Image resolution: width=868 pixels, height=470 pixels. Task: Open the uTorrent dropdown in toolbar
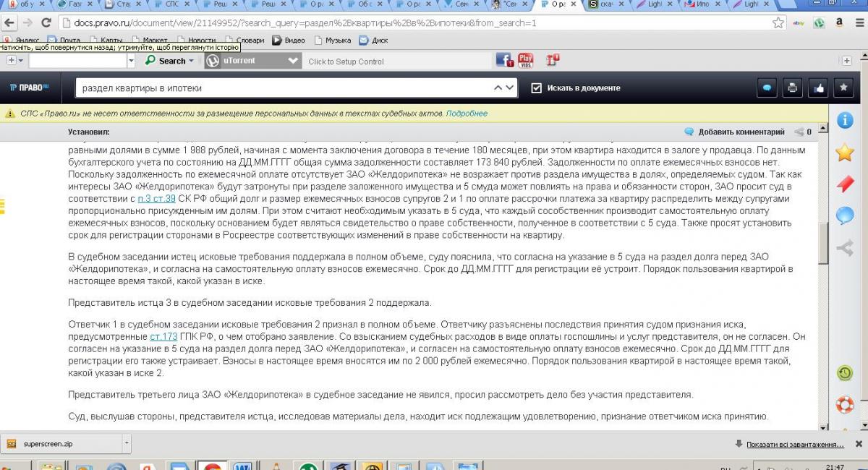pyautogui.click(x=293, y=61)
